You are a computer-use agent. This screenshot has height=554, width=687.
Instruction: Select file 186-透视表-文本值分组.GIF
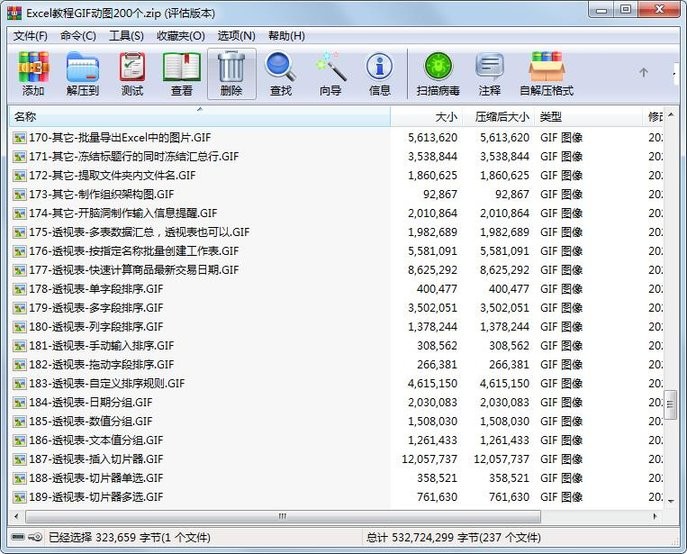click(x=96, y=440)
